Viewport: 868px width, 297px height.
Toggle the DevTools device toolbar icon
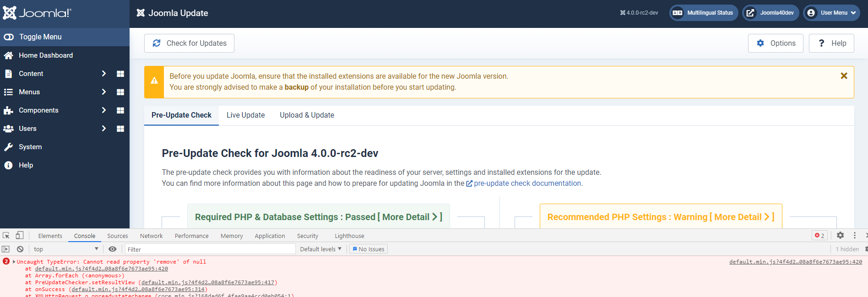(20, 236)
